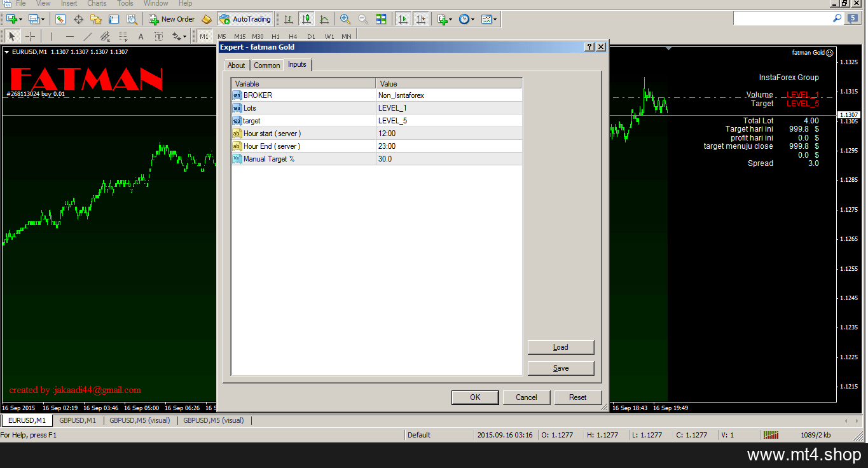This screenshot has height=468, width=868.
Task: Edit the Hour End value 23:00
Action: pos(449,146)
